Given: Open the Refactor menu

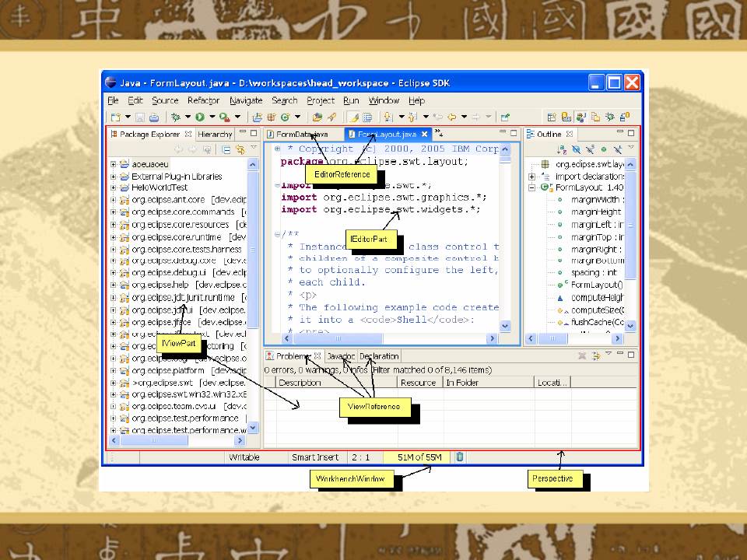Looking at the screenshot, I should point(203,100).
